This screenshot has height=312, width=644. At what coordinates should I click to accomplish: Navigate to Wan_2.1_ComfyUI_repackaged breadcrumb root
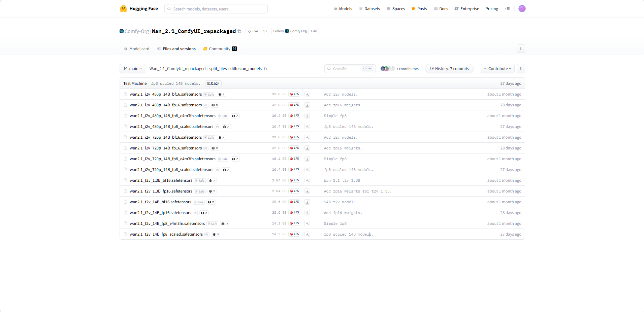point(178,69)
